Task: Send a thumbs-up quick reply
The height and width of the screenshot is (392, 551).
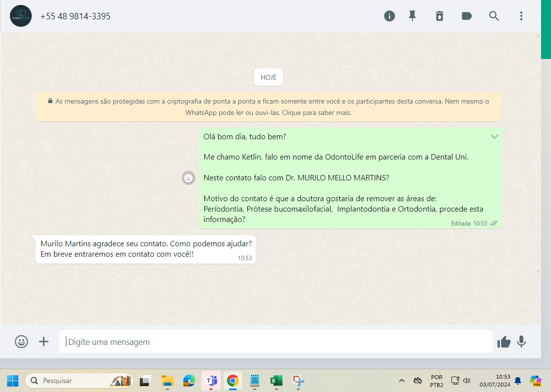Action: (x=503, y=342)
